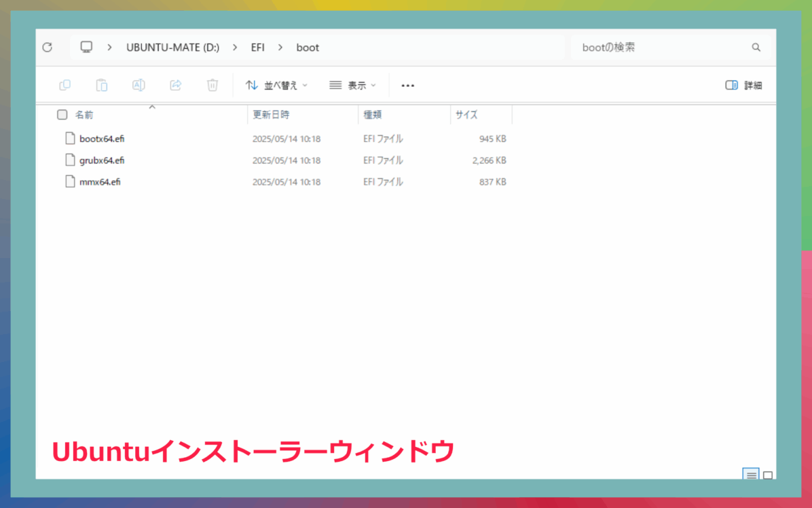This screenshot has width=812, height=508.
Task: Click the Copy icon in the toolbar
Action: [64, 85]
